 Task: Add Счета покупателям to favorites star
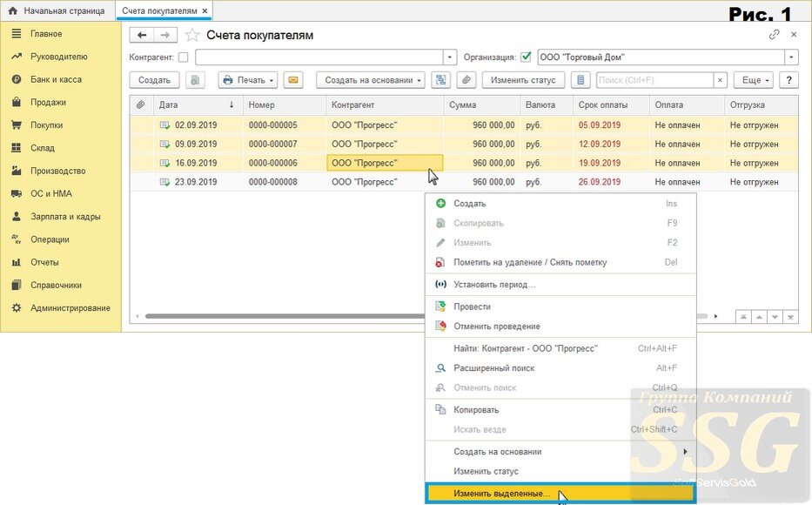pyautogui.click(x=192, y=35)
